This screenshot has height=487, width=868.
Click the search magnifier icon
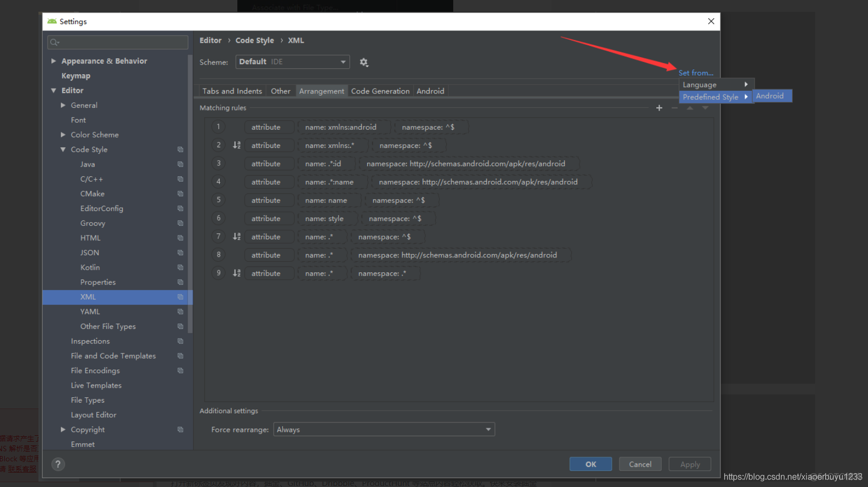(54, 42)
